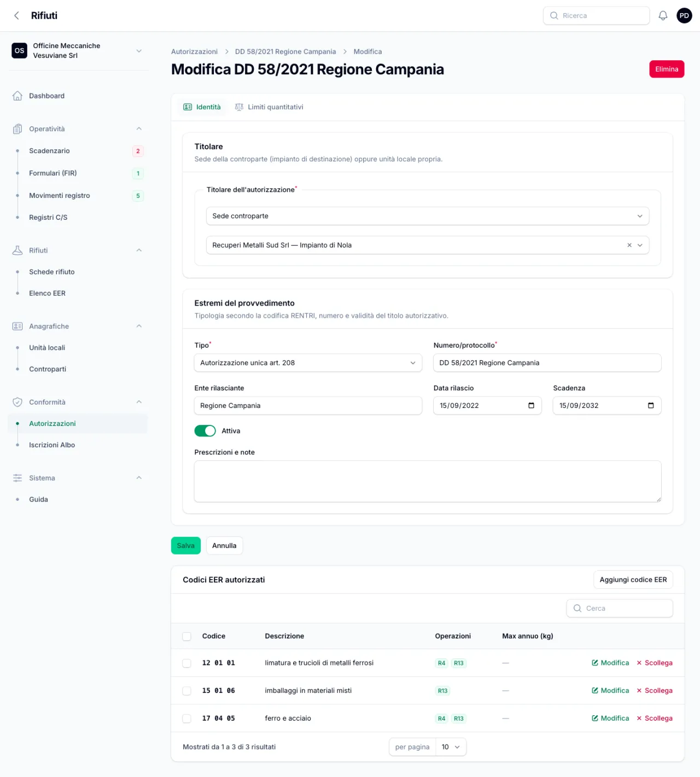This screenshot has width=700, height=777.
Task: Click the Operatività clipboard icon
Action: pos(17,129)
